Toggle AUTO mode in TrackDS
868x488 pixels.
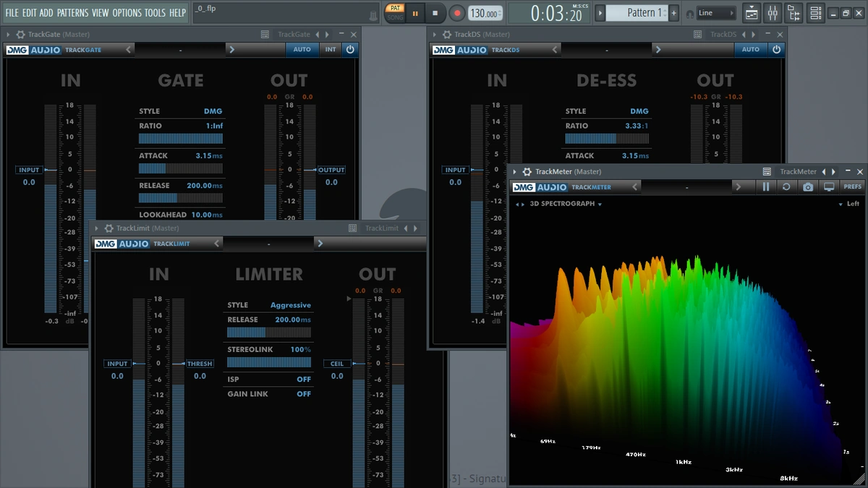(x=751, y=49)
